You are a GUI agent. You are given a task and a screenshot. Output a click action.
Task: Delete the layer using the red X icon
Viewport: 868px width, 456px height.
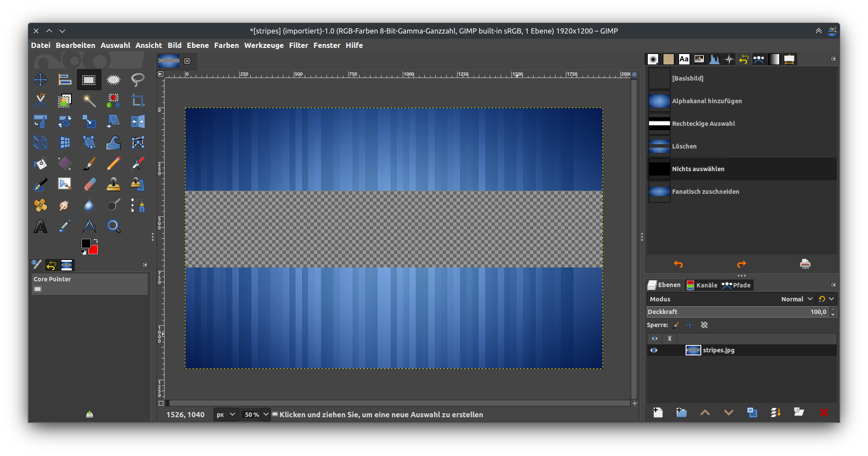tap(824, 412)
